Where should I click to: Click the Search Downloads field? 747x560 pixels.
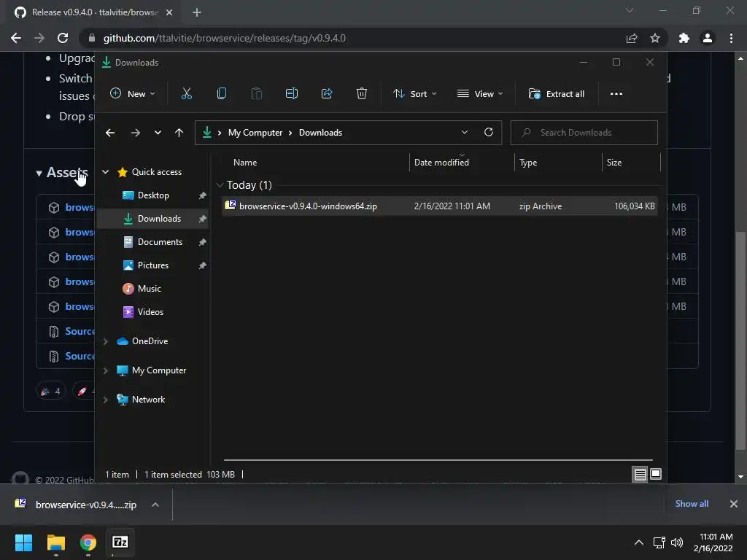click(584, 133)
